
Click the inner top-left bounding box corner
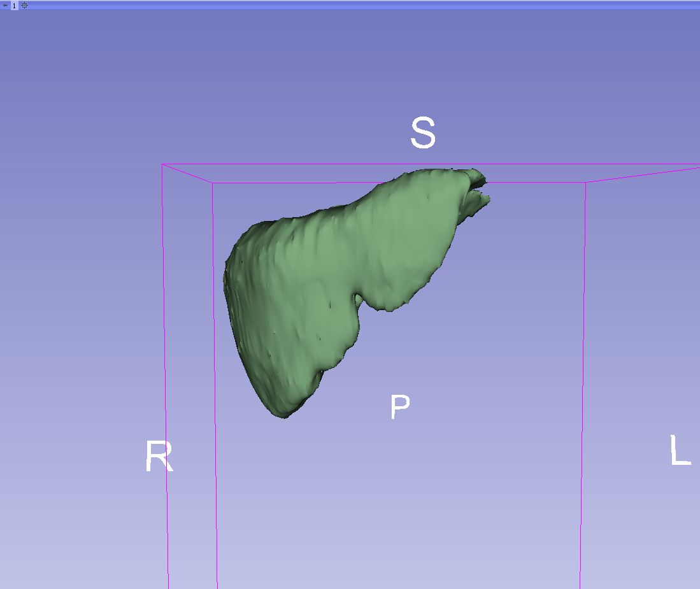[213, 183]
